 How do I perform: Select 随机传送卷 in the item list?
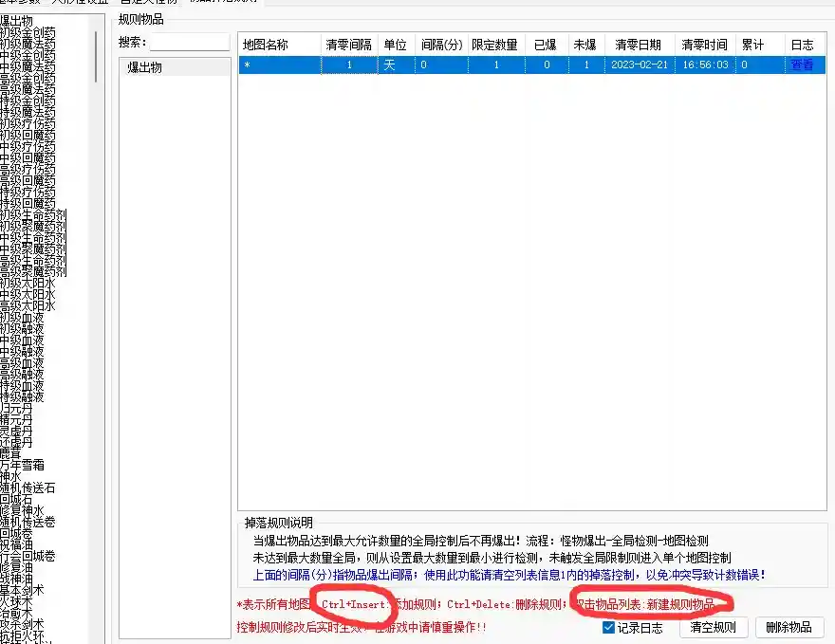[28, 522]
